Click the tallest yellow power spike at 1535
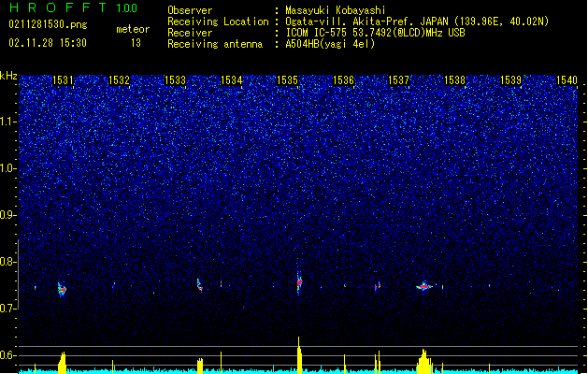 point(299,354)
